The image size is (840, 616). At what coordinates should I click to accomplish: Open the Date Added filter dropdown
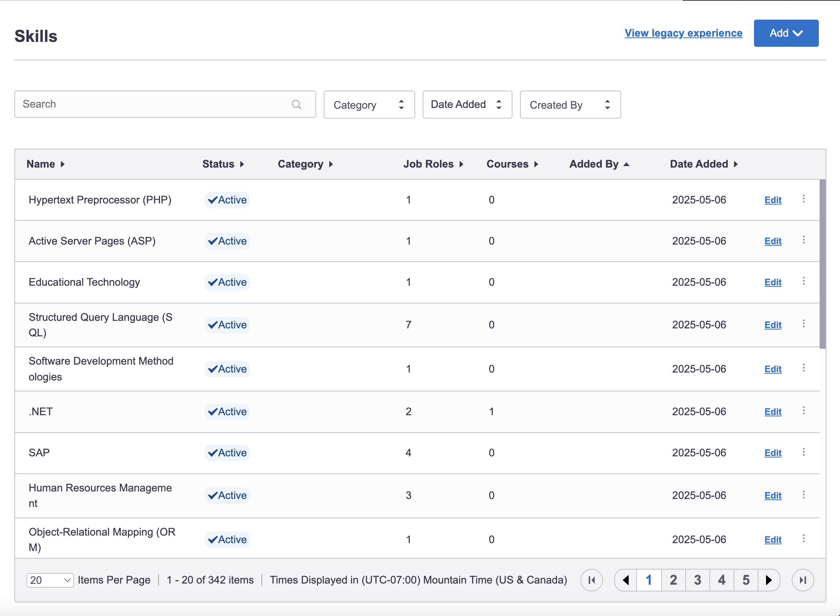point(468,105)
